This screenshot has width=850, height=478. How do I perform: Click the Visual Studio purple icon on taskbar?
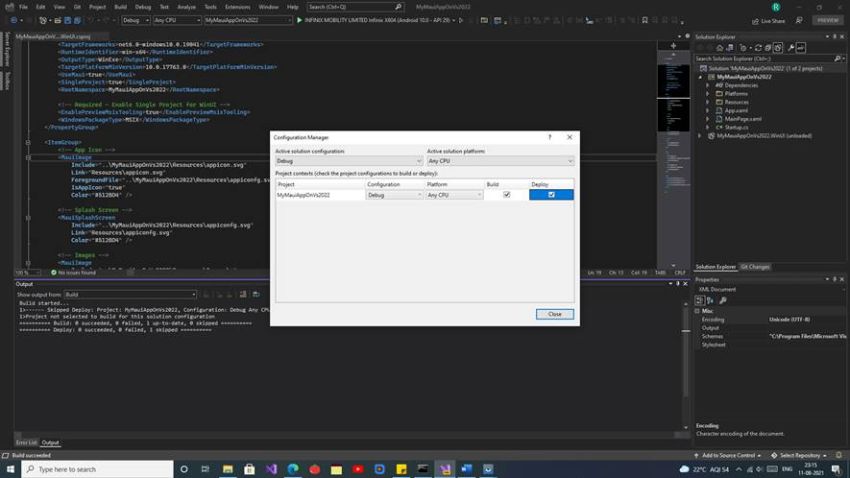tap(271, 469)
